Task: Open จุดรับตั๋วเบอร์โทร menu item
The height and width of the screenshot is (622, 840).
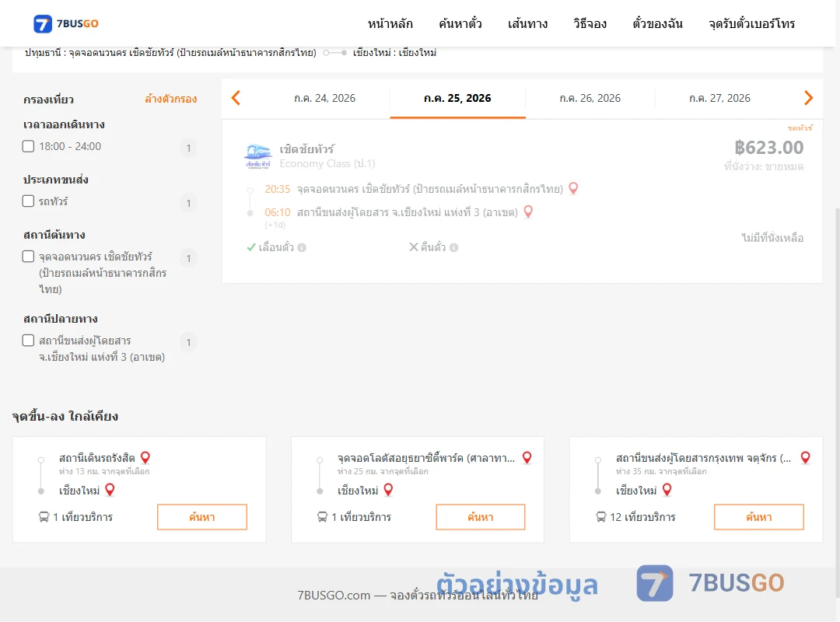Action: point(751,23)
